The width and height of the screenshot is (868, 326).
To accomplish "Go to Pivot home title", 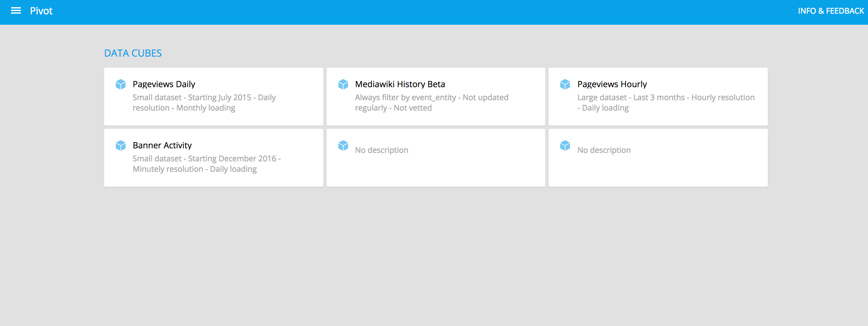I will (41, 11).
